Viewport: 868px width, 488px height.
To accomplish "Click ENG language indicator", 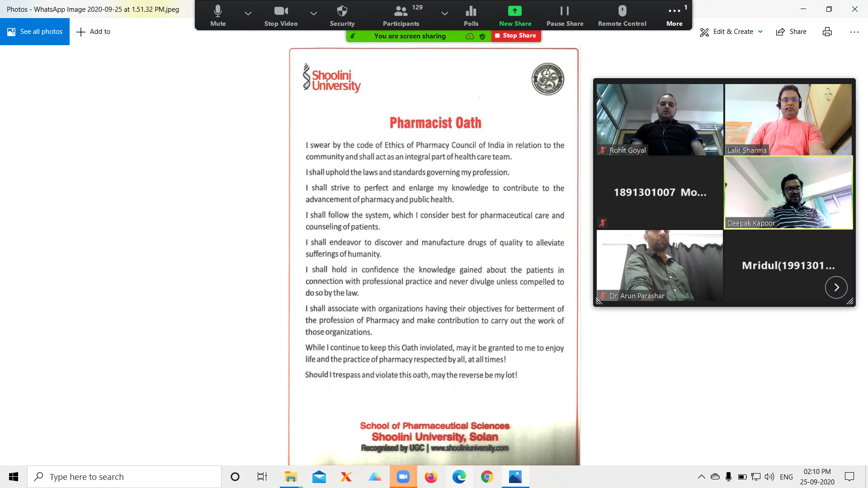I will click(787, 477).
